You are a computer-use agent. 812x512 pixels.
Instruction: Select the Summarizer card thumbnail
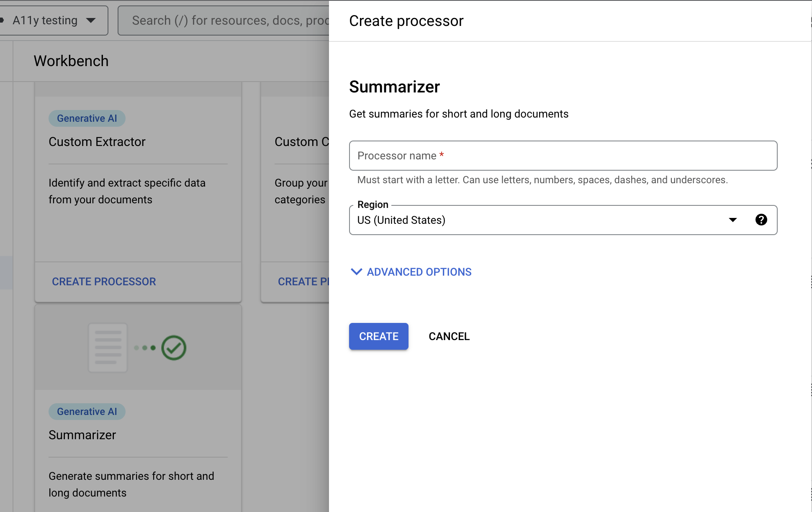[138, 348]
